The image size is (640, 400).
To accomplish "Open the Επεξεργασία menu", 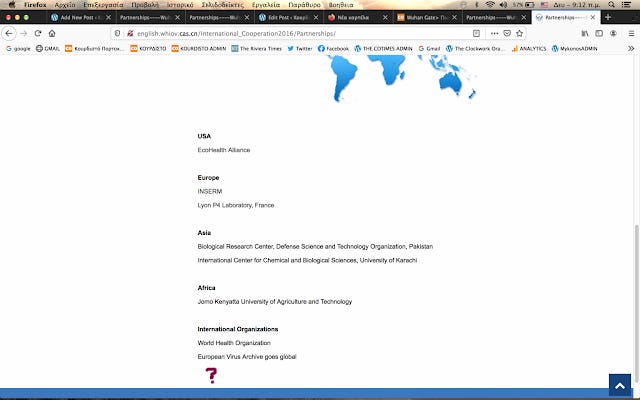I will (x=103, y=5).
